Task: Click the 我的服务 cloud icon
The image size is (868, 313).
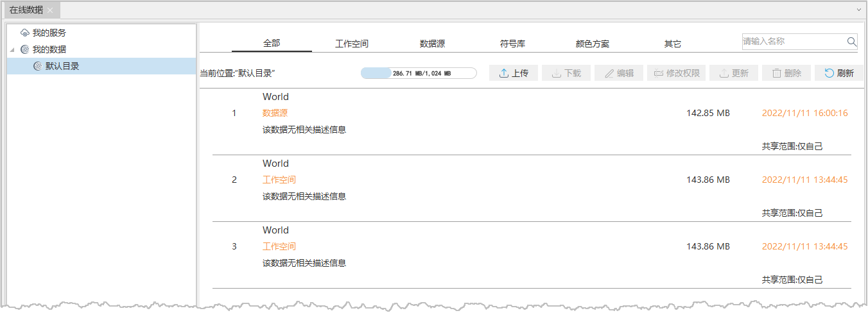Action: pyautogui.click(x=25, y=33)
